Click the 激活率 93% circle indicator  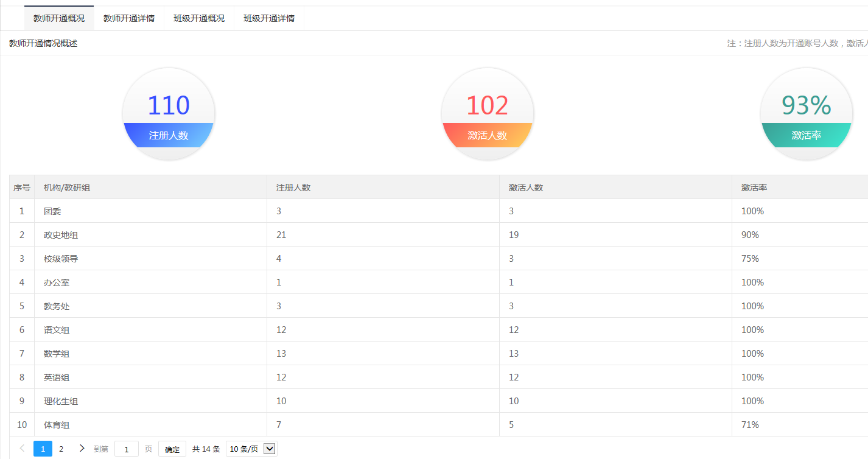click(x=807, y=114)
